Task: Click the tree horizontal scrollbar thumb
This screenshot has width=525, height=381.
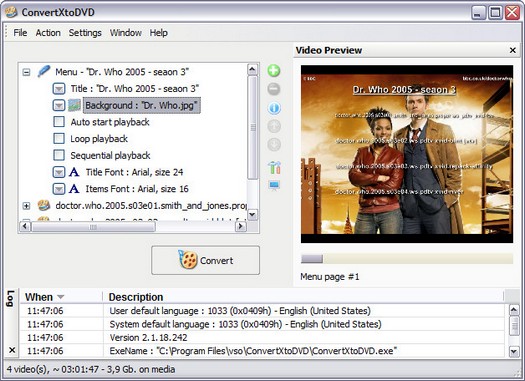Action: 93,227
